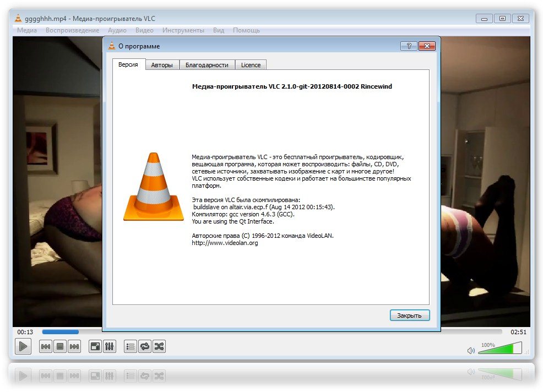Open extended settings equalizer icon
This screenshot has height=392, width=543.
coord(110,346)
